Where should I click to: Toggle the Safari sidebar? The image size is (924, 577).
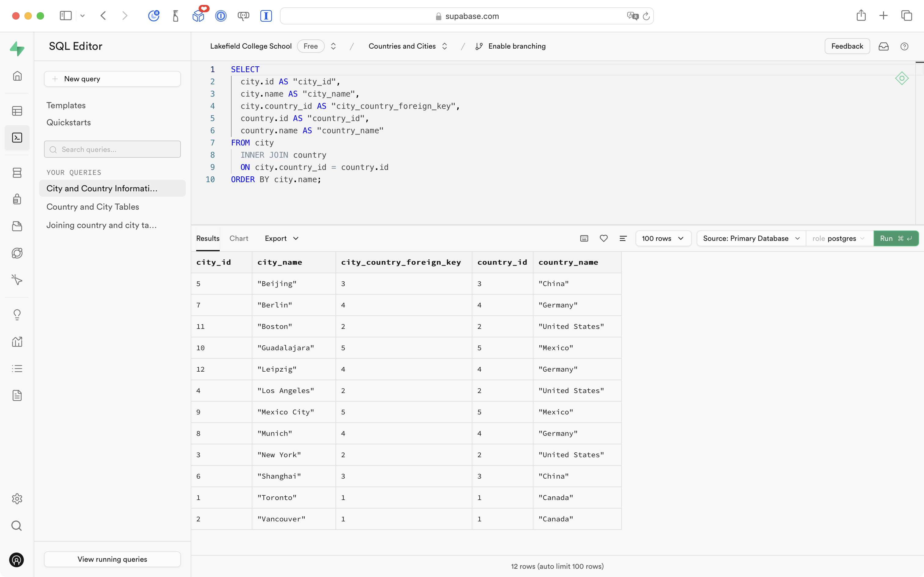[x=66, y=16]
